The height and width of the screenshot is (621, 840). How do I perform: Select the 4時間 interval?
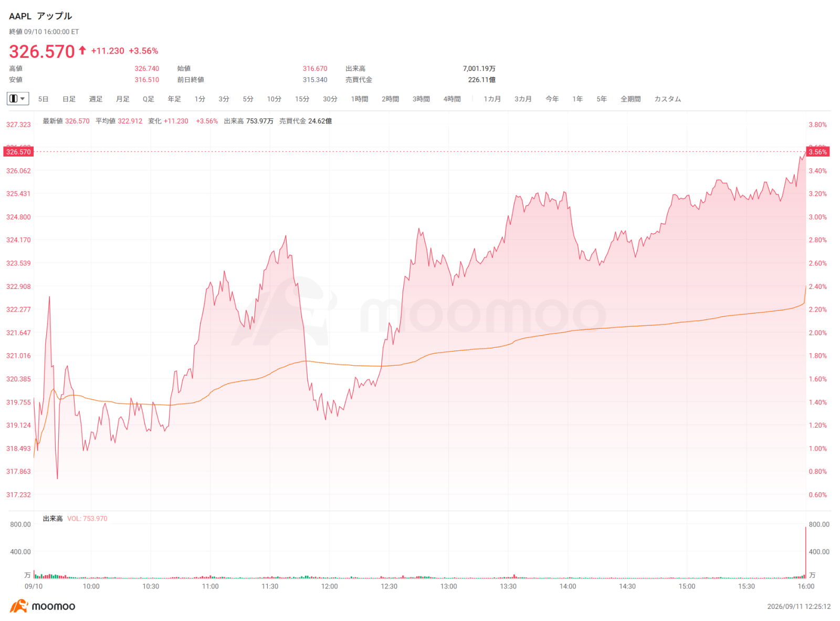tap(452, 99)
